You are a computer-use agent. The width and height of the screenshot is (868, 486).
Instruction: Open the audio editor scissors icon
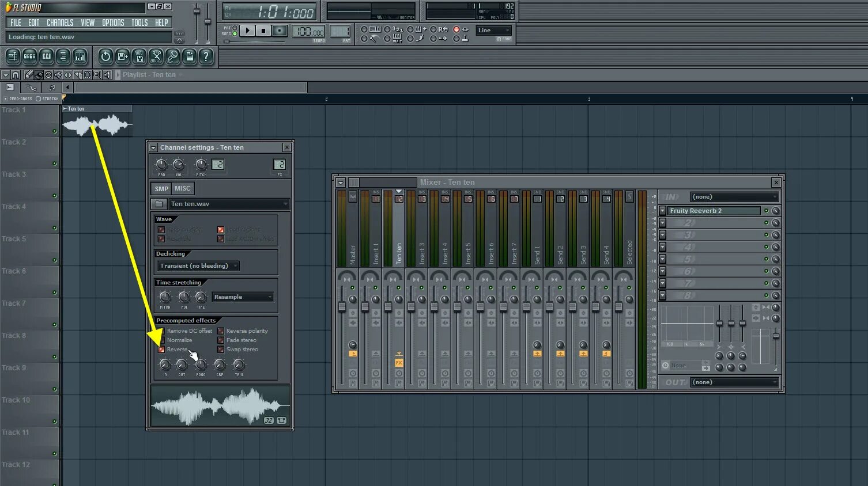pos(156,56)
